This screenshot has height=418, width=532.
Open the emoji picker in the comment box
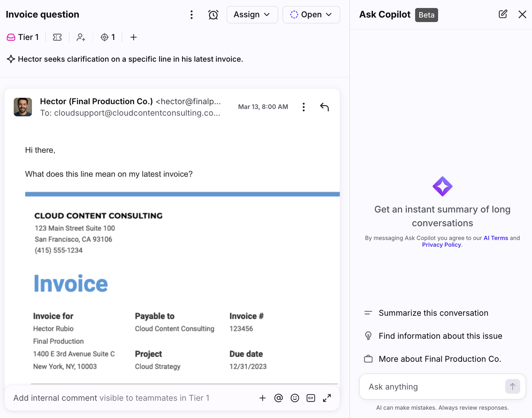pos(295,398)
